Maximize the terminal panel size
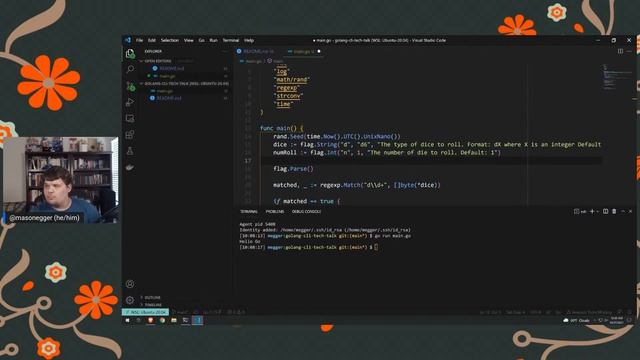 tap(623, 211)
